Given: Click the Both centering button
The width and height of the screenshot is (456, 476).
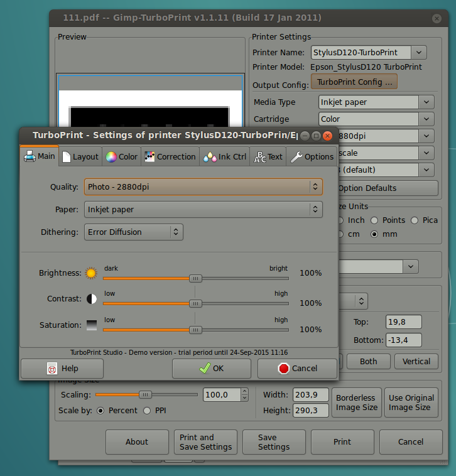Looking at the screenshot, I should 369,362.
